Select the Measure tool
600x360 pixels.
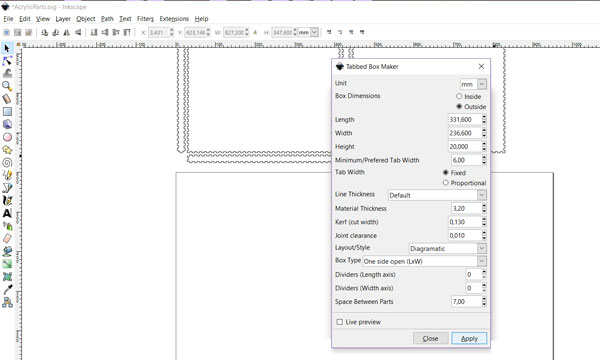point(7,99)
